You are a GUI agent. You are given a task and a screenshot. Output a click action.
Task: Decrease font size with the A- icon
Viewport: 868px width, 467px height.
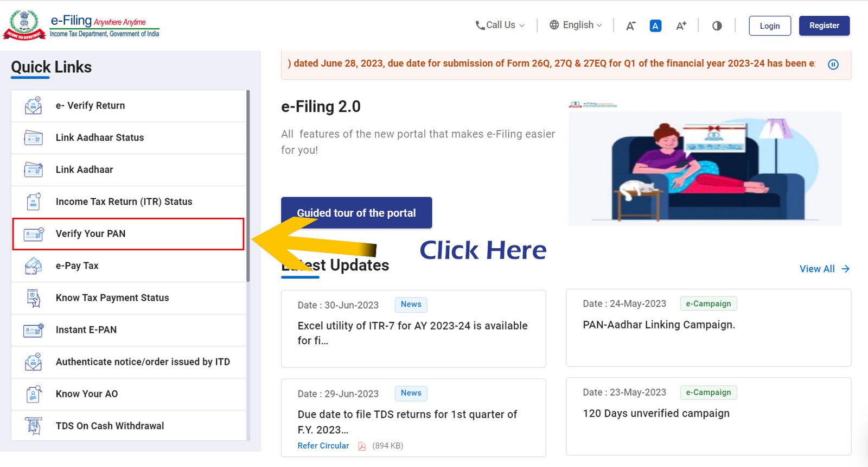coord(630,26)
